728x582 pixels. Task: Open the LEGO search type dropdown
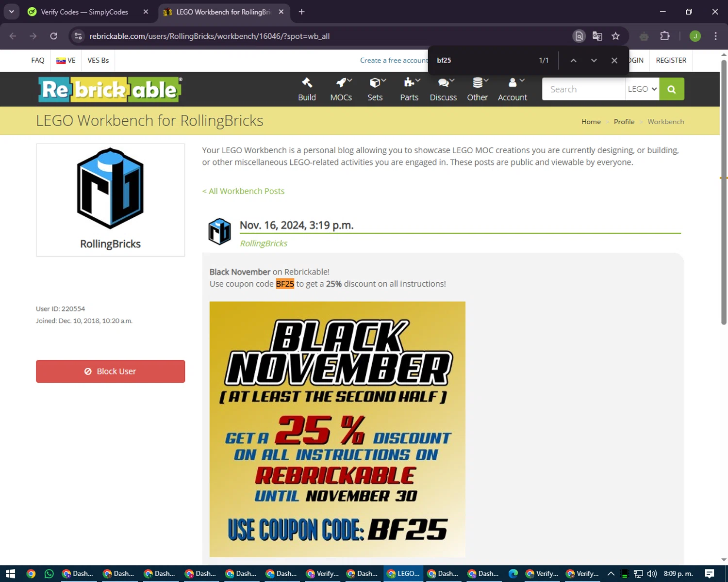pyautogui.click(x=642, y=89)
